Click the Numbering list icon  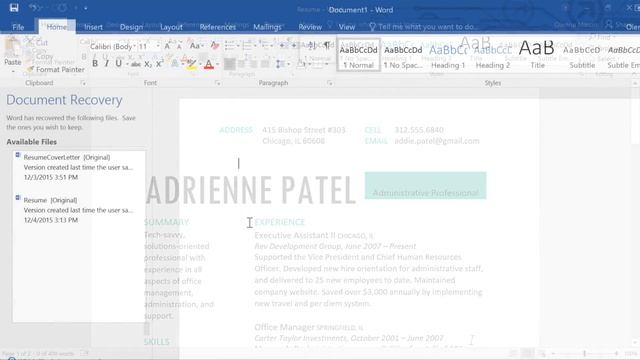point(247,46)
